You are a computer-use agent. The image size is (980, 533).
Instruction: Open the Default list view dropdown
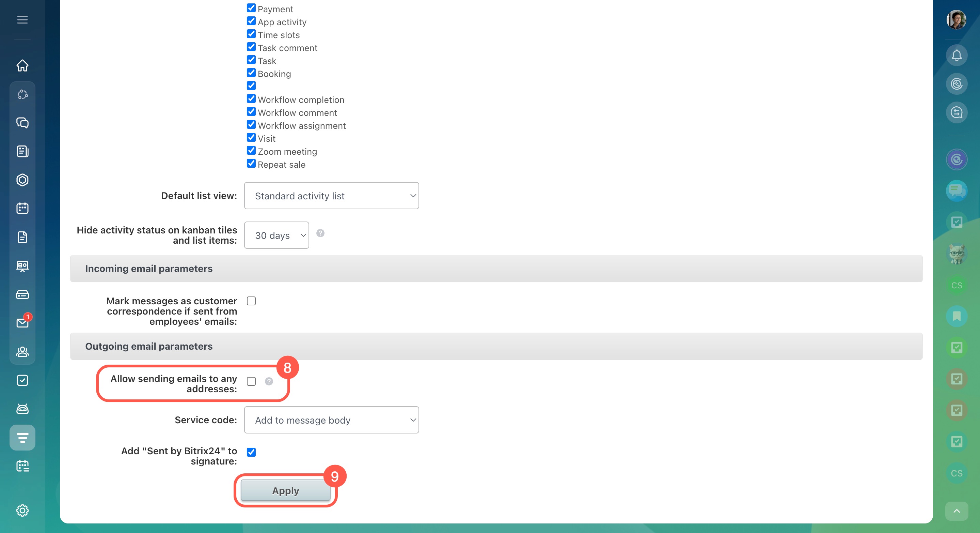click(x=331, y=196)
